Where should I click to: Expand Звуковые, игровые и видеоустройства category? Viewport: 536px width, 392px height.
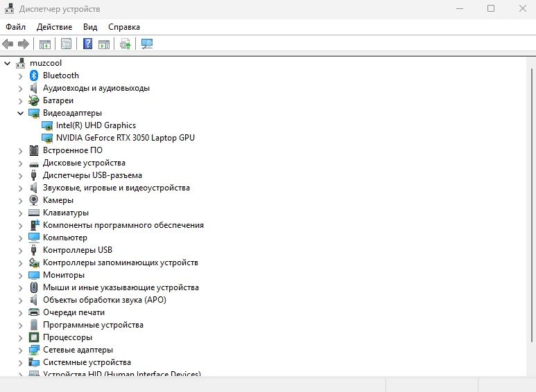21,188
